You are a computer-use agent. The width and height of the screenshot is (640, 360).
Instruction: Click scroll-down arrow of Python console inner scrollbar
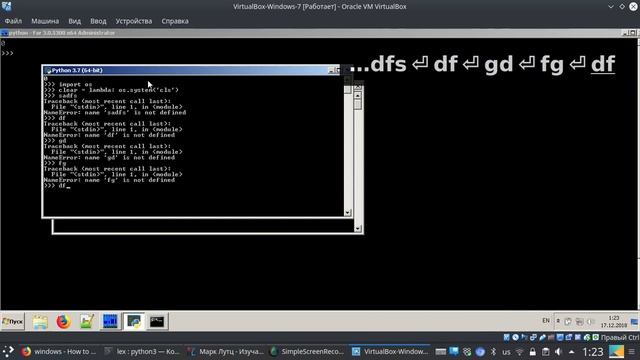[348, 213]
